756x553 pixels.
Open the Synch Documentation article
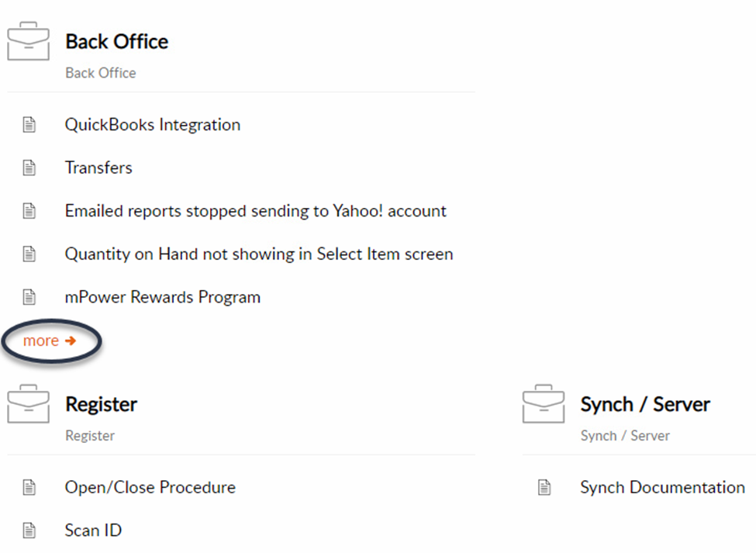tap(662, 487)
